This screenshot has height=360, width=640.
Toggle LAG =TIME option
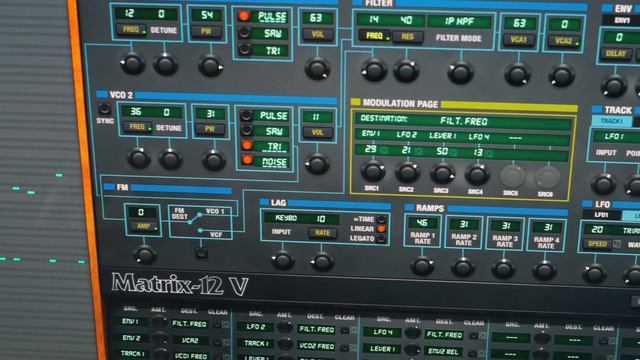coord(381,219)
